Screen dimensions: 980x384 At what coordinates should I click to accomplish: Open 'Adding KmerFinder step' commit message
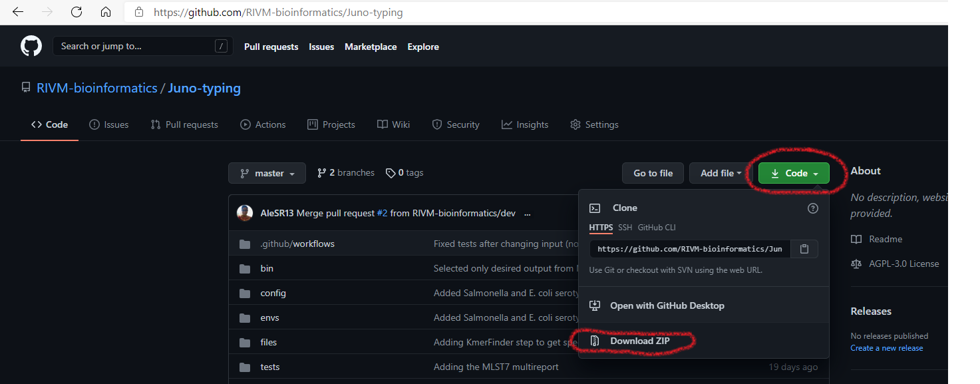(x=506, y=342)
